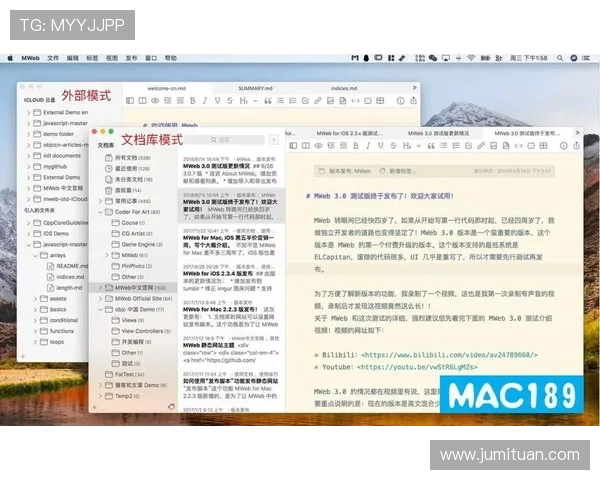Open MWeb for iOS 2.3.4 版发布 document in list
The height and width of the screenshot is (480, 600).
[231, 278]
